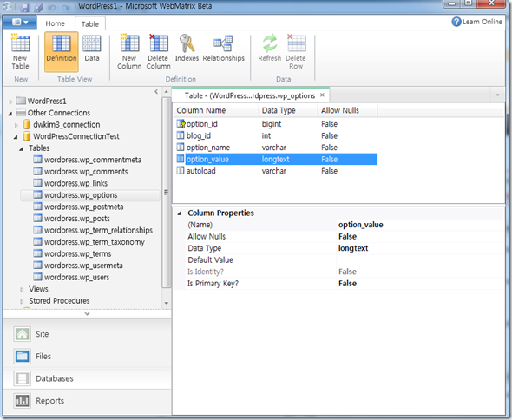Change Is Primary Key? property value
The height and width of the screenshot is (420, 512).
pos(420,284)
